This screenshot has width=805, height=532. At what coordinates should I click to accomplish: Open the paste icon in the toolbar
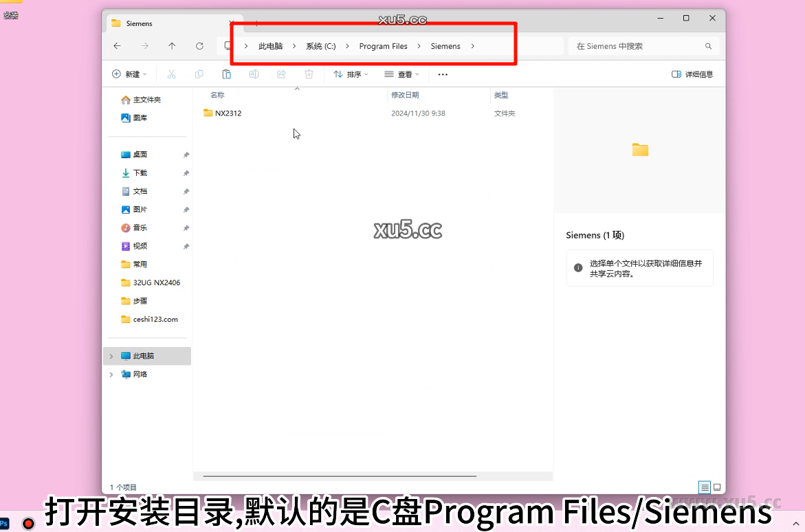point(227,74)
